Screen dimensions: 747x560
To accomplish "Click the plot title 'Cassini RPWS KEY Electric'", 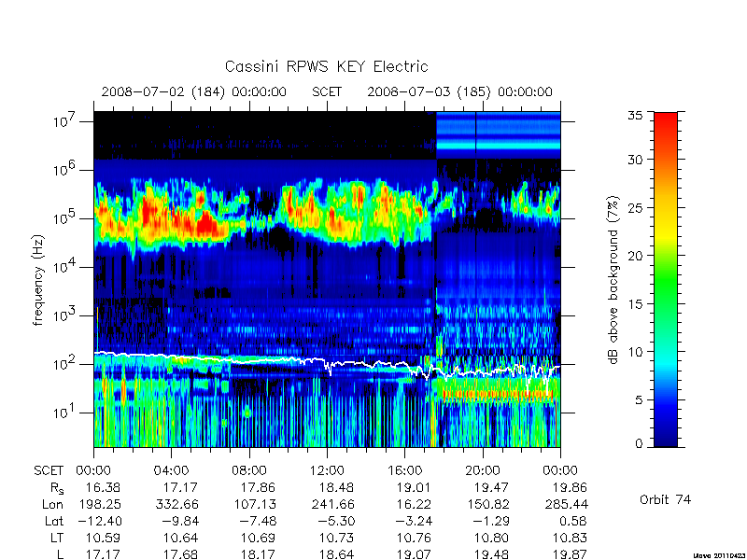I will pos(326,66).
